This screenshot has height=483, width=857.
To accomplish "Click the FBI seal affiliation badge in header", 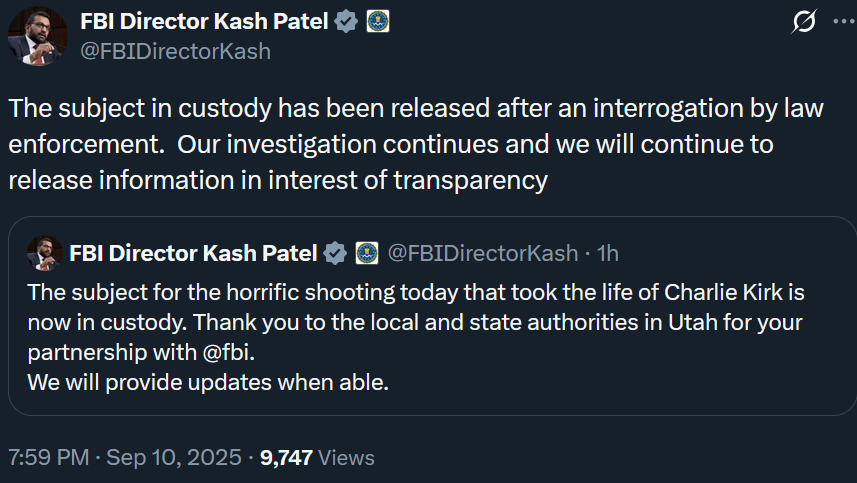I will click(x=378, y=21).
